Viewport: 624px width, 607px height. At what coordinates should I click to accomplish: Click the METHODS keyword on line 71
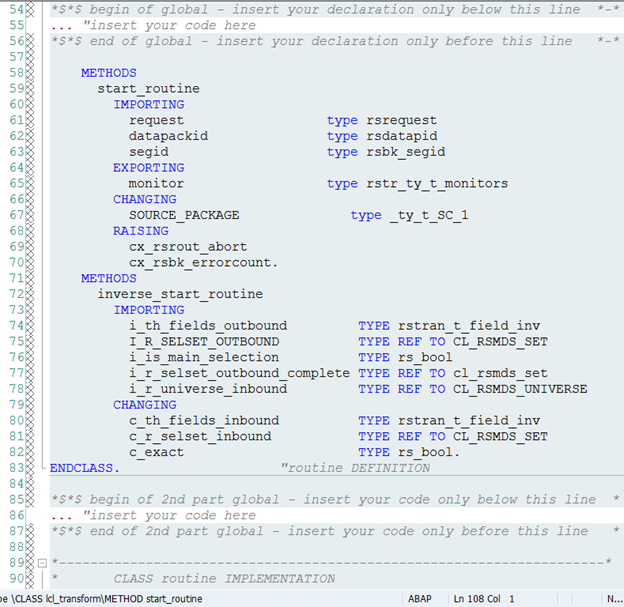pos(109,278)
